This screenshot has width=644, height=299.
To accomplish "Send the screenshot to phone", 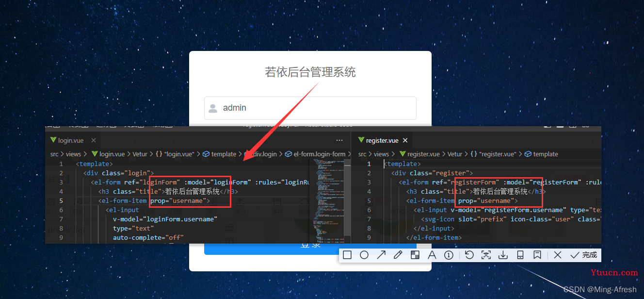I will 520,255.
